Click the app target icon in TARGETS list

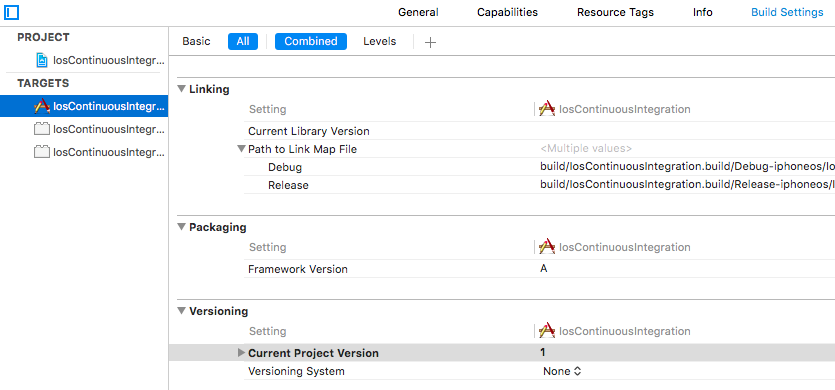42,107
